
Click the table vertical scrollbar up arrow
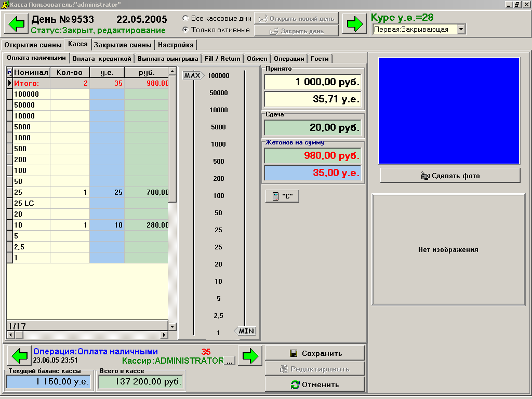[172, 71]
